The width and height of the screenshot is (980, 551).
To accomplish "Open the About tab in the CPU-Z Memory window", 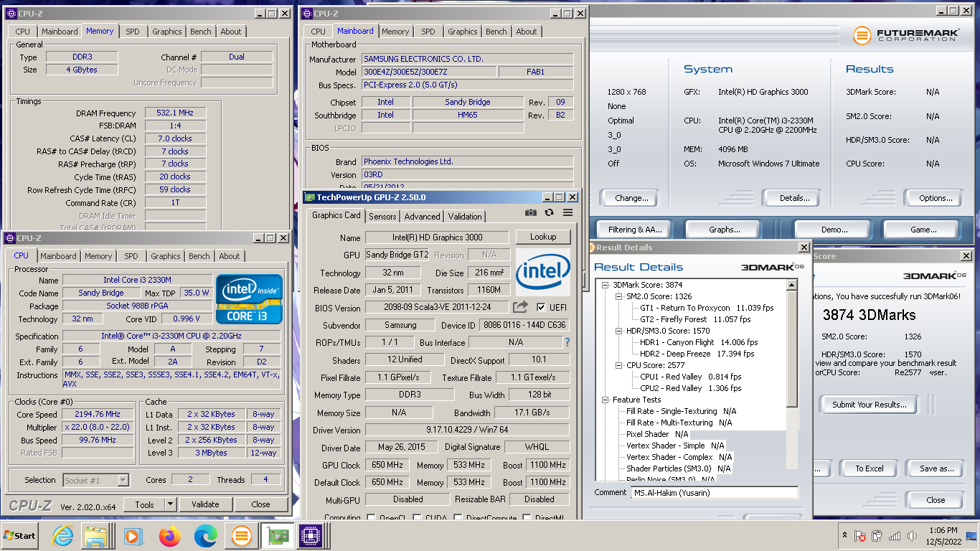I will tap(231, 32).
